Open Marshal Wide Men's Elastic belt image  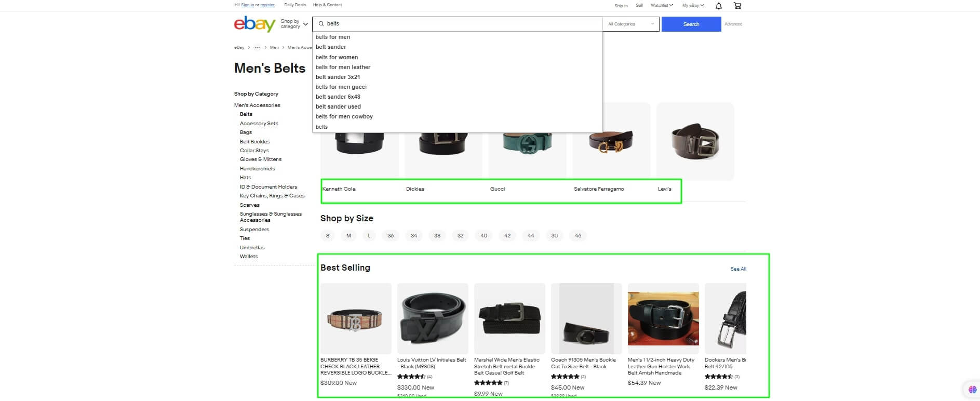pos(509,318)
